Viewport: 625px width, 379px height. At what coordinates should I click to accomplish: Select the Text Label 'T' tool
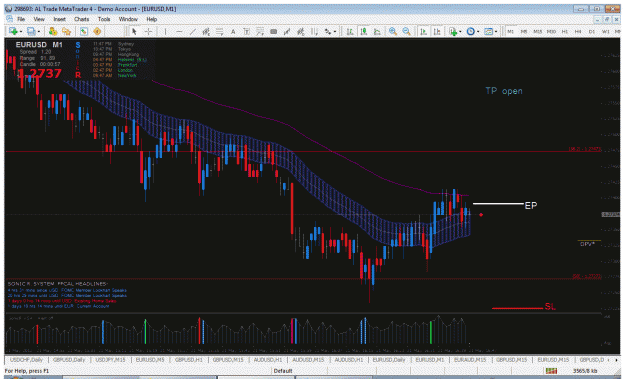(246, 31)
